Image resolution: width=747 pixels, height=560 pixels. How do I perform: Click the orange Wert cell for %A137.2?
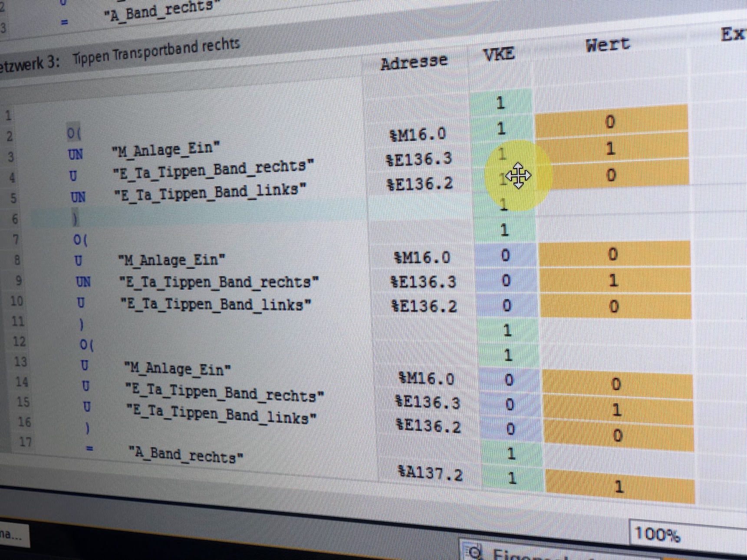(x=619, y=486)
